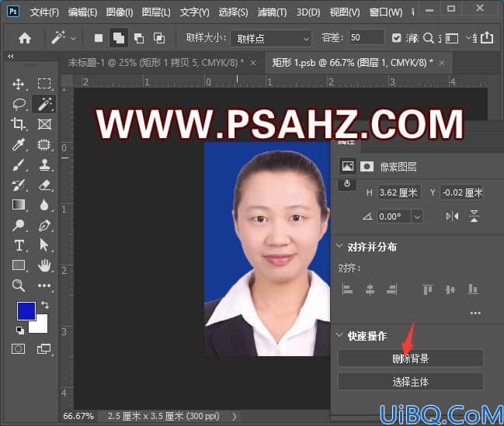Select the Magic Wand tool in toolbox
504x426 pixels.
(x=44, y=104)
